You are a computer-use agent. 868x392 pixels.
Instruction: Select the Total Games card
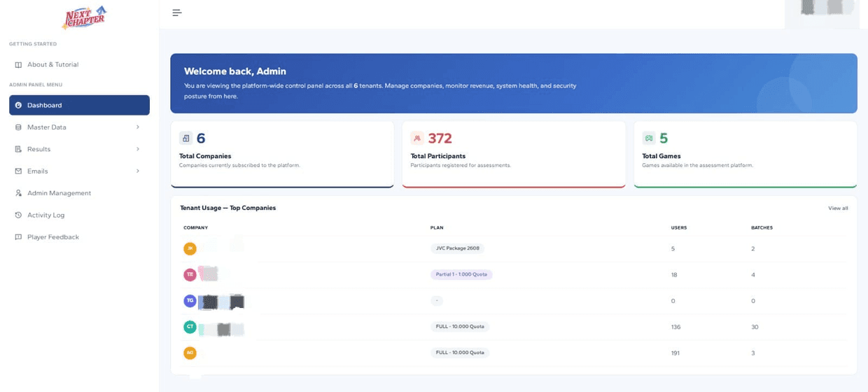pyautogui.click(x=745, y=154)
